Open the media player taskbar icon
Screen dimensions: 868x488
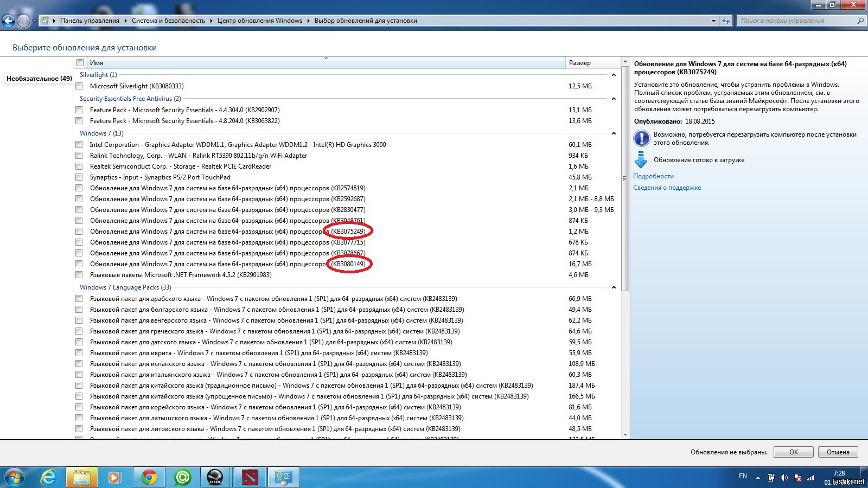(114, 477)
